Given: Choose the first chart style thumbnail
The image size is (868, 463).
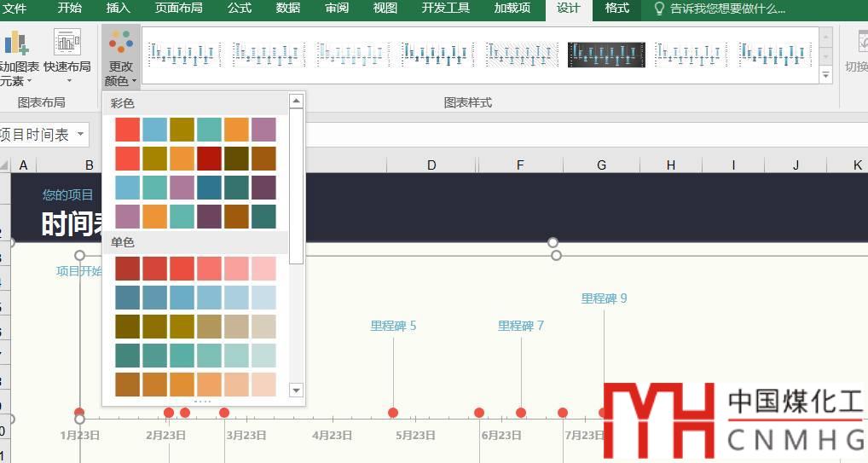Looking at the screenshot, I should [181, 55].
